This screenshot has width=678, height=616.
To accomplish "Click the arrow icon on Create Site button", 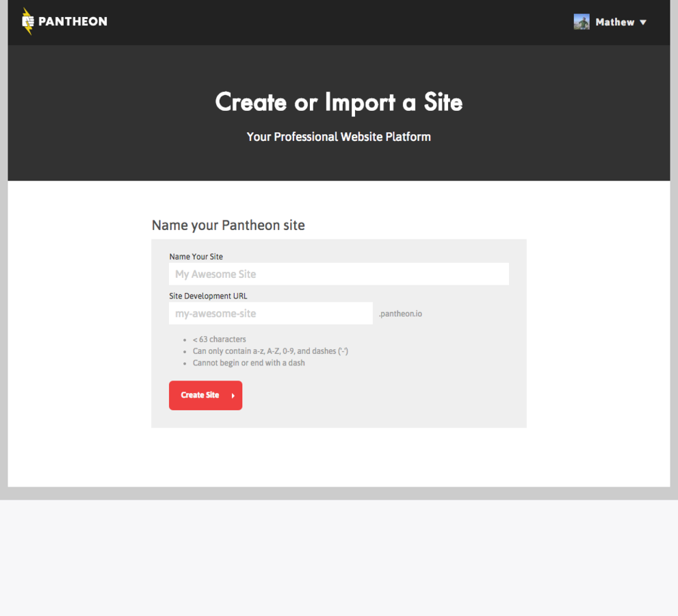I will click(233, 396).
